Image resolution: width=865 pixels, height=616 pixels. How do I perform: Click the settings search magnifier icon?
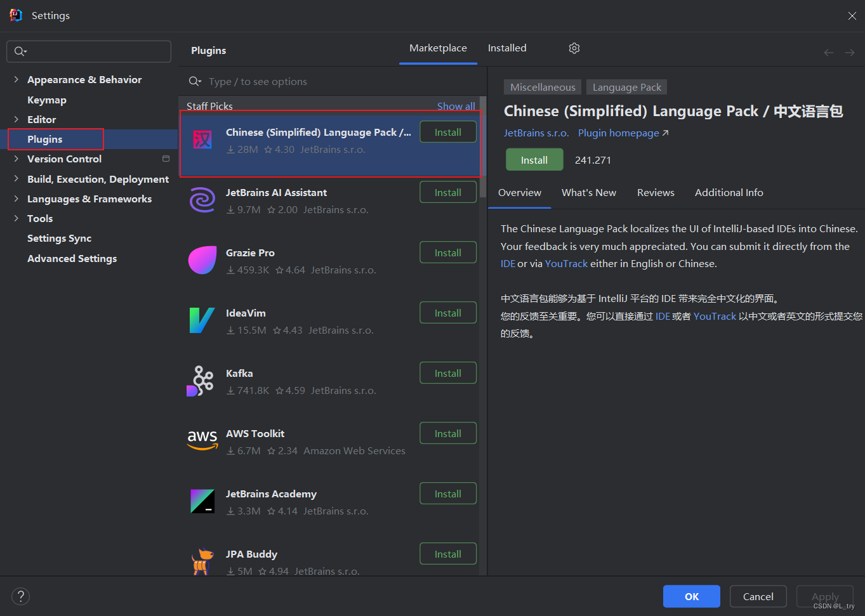(x=20, y=51)
